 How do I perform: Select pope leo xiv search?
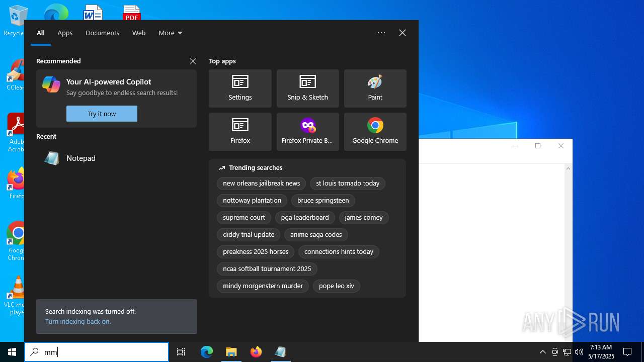337,286
